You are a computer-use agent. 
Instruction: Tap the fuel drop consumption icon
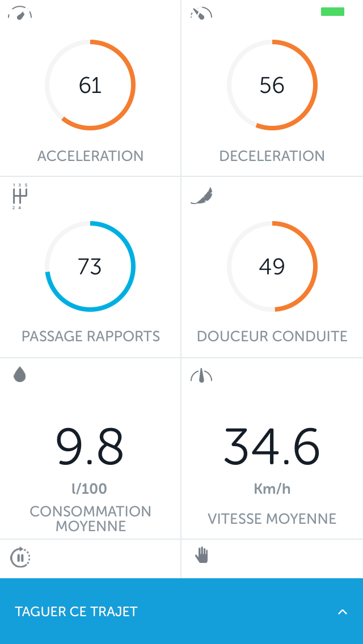pyautogui.click(x=20, y=374)
